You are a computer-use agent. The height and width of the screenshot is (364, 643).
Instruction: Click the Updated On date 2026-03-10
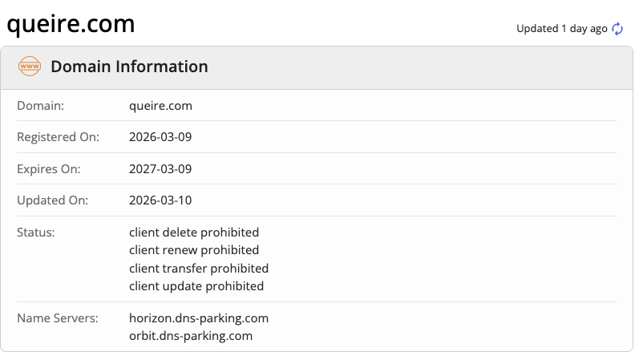160,200
